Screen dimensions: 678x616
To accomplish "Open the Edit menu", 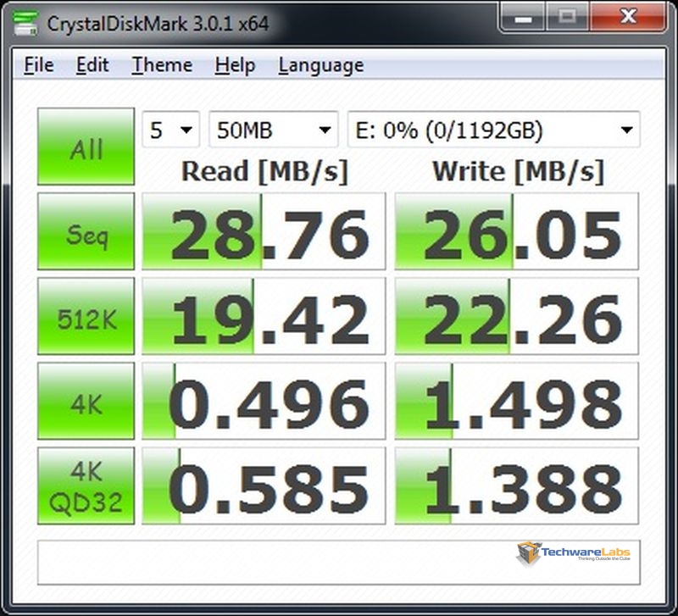I will [x=92, y=65].
